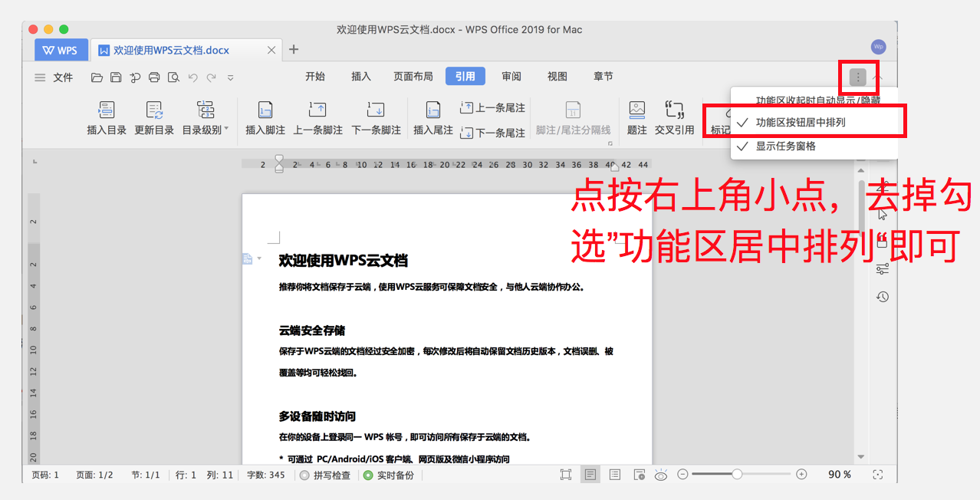Open the 交叉引用 cross-reference tool
This screenshot has height=500, width=980.
coord(674,110)
